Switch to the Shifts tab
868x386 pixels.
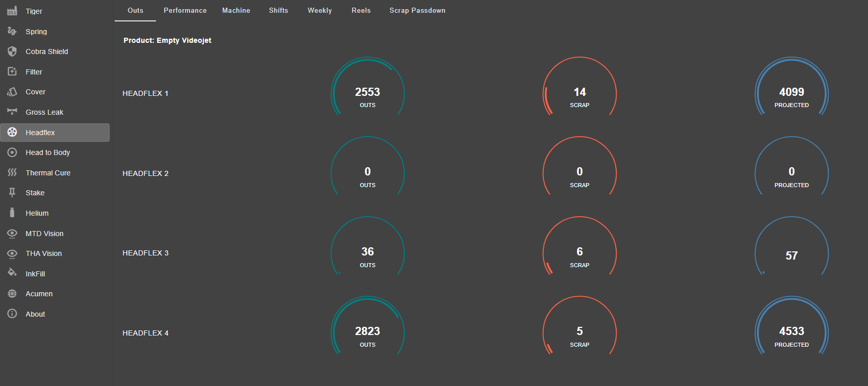278,10
